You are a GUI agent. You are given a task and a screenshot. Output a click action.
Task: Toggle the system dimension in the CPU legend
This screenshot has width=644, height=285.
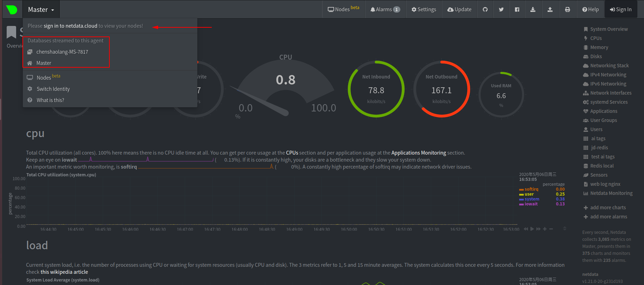click(532, 199)
